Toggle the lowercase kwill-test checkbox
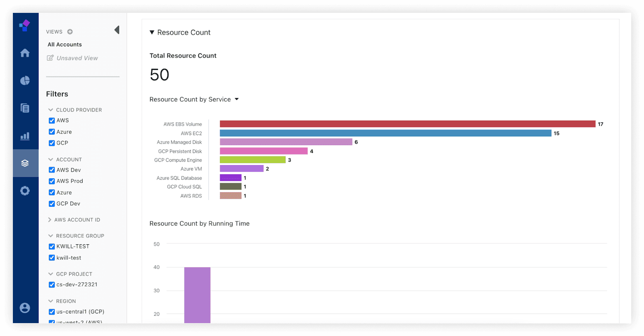Screen dimensions: 644x336 pyautogui.click(x=52, y=258)
